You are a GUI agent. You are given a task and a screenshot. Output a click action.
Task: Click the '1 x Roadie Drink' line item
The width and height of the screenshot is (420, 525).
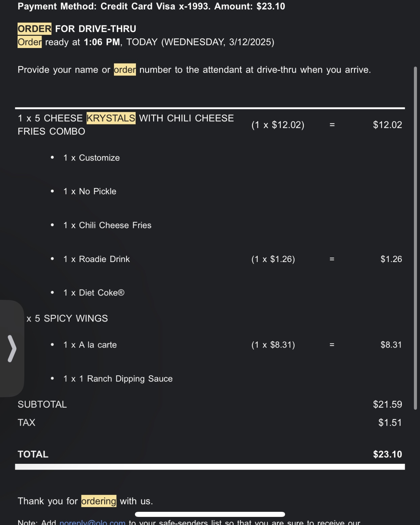[x=96, y=259]
